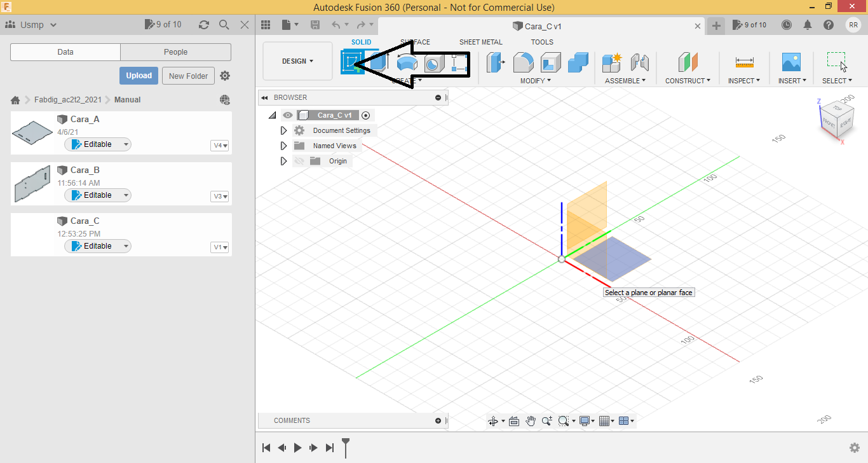The height and width of the screenshot is (463, 868).
Task: Click the RR user account avatar
Action: coord(853,25)
